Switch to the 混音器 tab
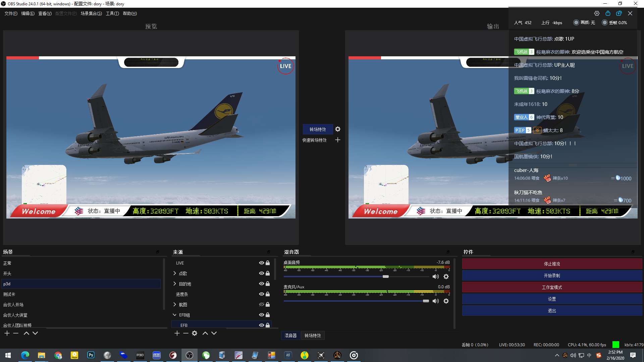Screen dimensions: 644x362 pos(290,336)
